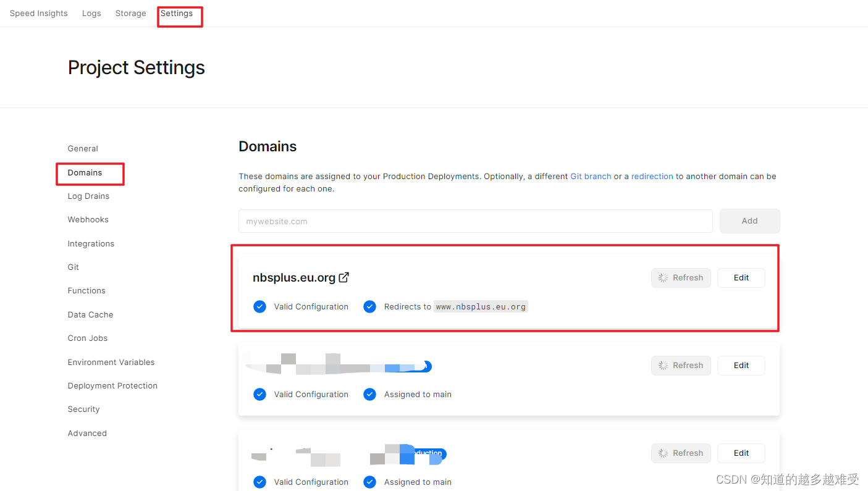The height and width of the screenshot is (491, 868).
Task: Select Domains in the settings sidebar
Action: pyautogui.click(x=85, y=172)
